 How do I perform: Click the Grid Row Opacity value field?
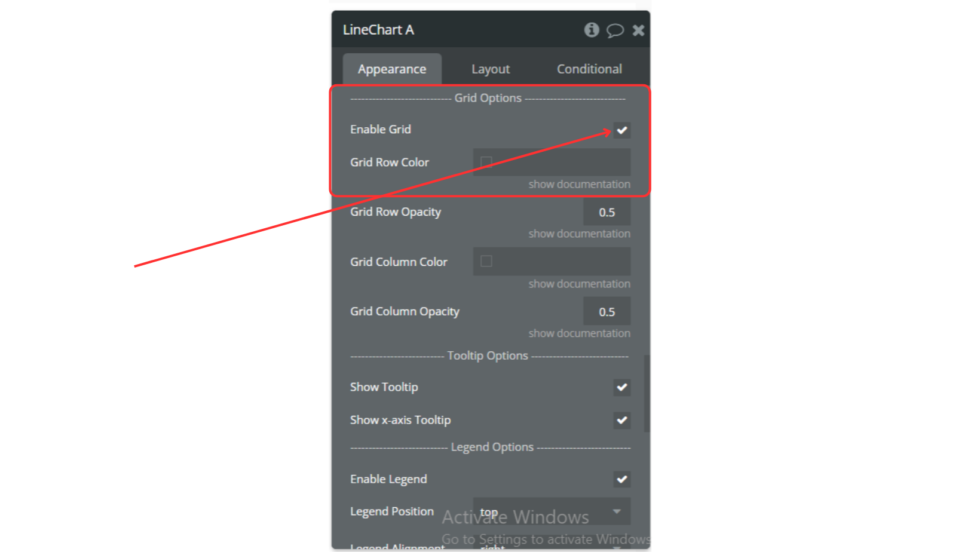607,212
